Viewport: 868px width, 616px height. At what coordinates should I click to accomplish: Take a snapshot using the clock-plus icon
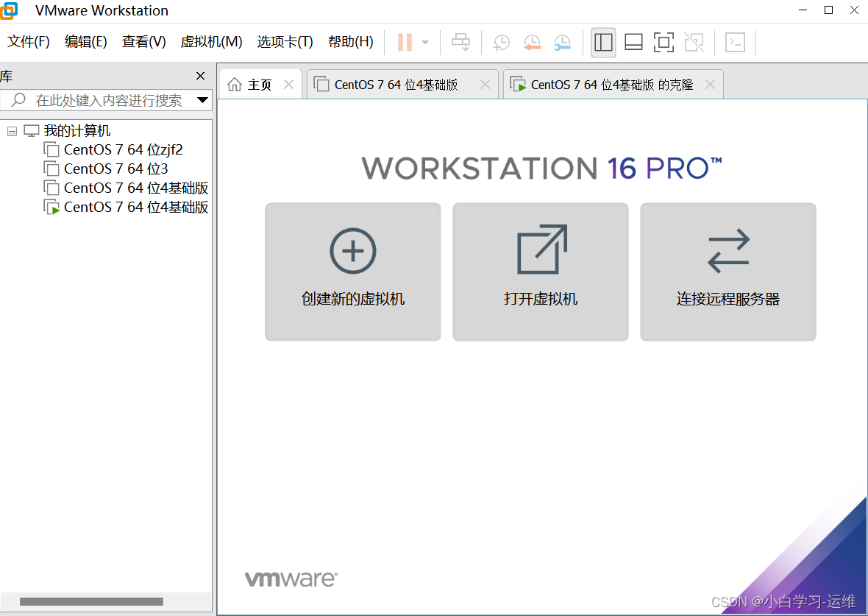click(501, 43)
